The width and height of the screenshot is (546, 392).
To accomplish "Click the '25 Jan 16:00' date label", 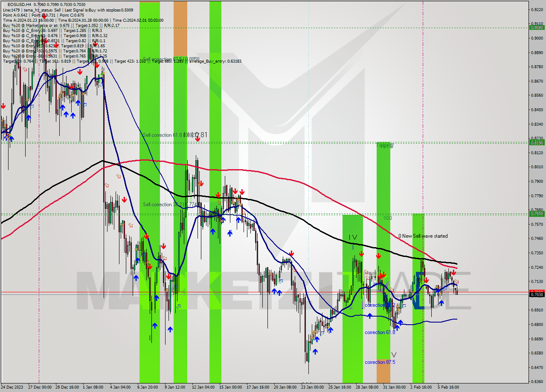I will (340, 387).
